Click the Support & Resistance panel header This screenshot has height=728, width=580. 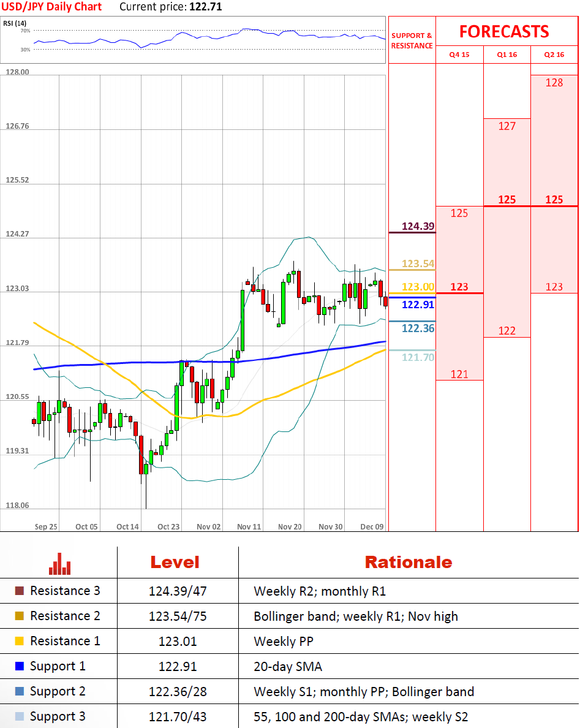click(412, 40)
